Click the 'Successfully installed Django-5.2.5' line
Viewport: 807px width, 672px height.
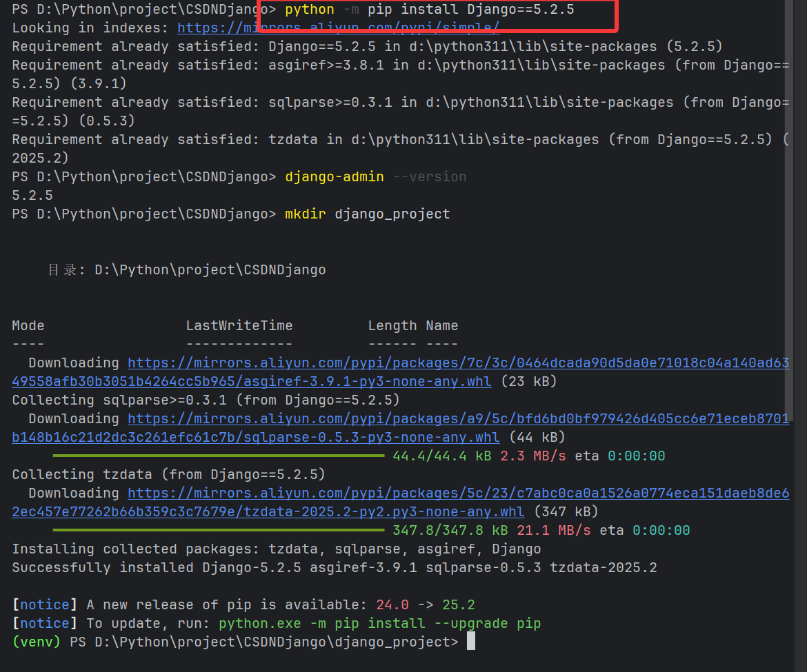(335, 568)
